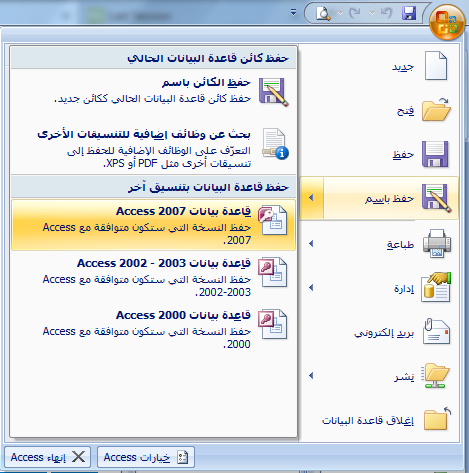Select the جديد menu item

coord(379,66)
